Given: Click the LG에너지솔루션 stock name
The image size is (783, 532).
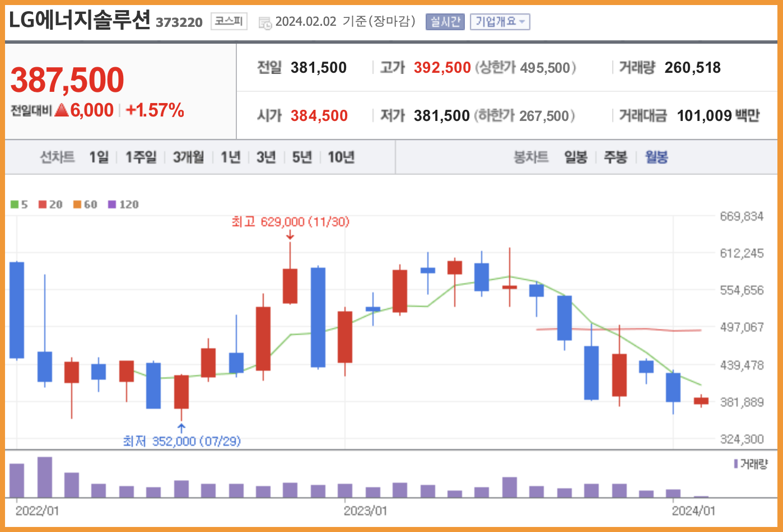Looking at the screenshot, I should (80, 20).
